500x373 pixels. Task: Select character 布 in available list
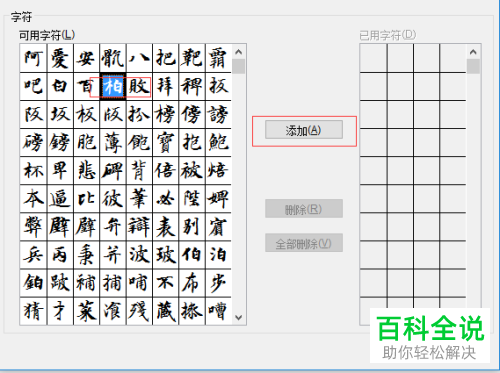point(192,283)
